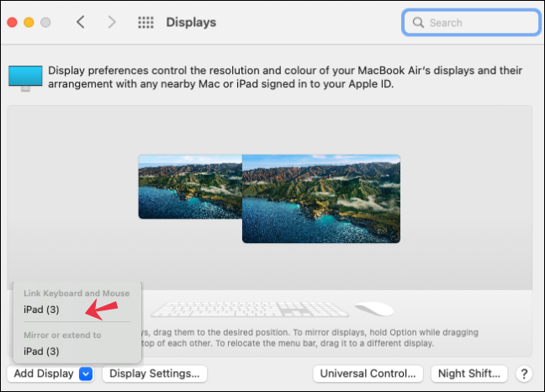This screenshot has height=392, width=545.
Task: Click the Add Display label
Action: pos(42,373)
